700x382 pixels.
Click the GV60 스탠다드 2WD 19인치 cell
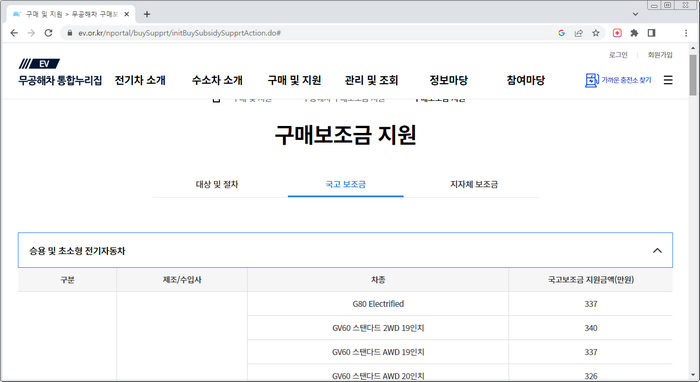click(378, 328)
